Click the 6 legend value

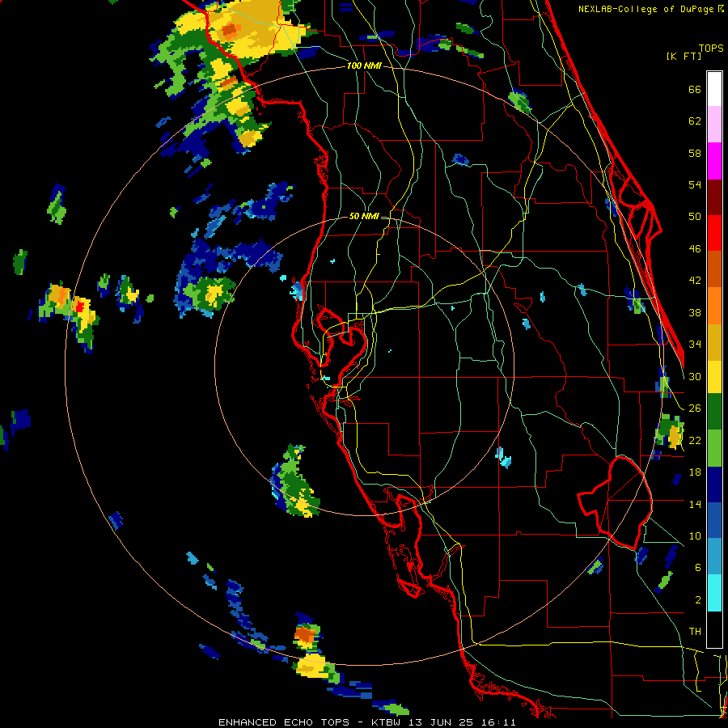pos(698,567)
